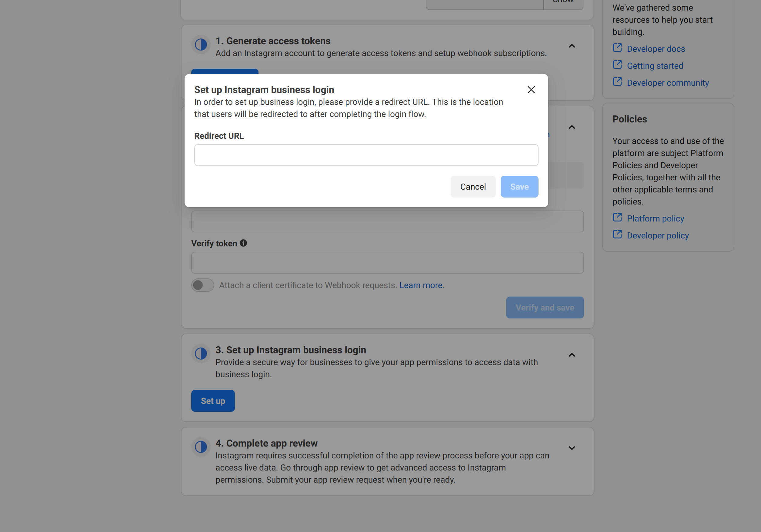Screen dimensions: 761x532
Task: Cancel the business login setup dialog
Action: [x=473, y=187]
